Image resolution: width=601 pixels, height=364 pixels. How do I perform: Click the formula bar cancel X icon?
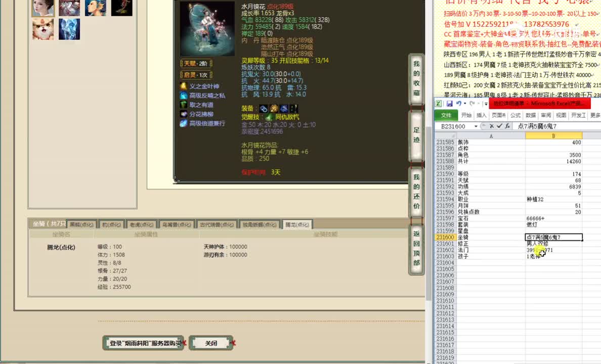492,126
